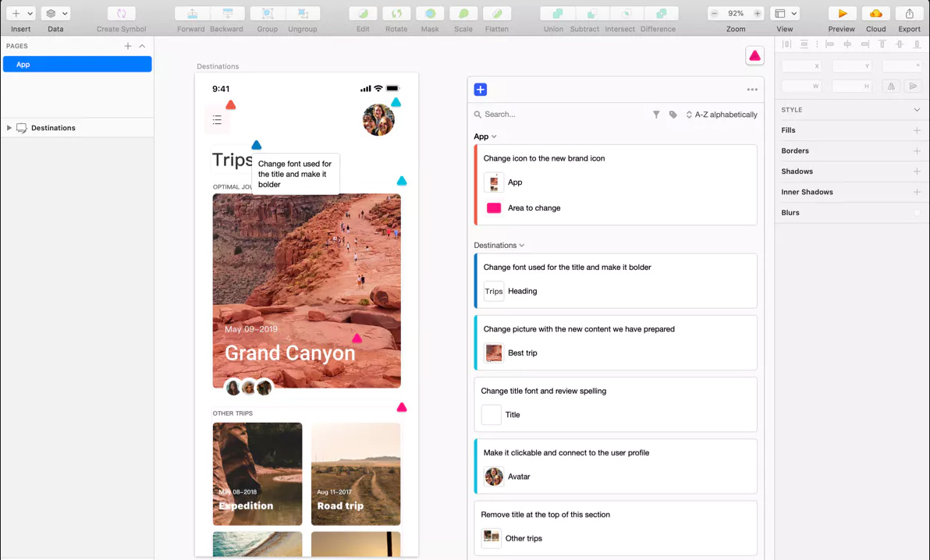
Task: Select the App page
Action: click(77, 64)
